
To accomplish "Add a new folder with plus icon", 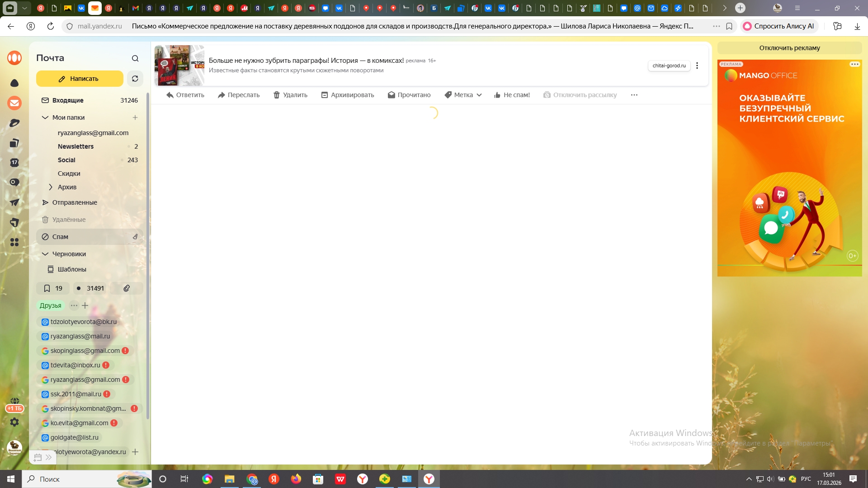I will pos(135,117).
